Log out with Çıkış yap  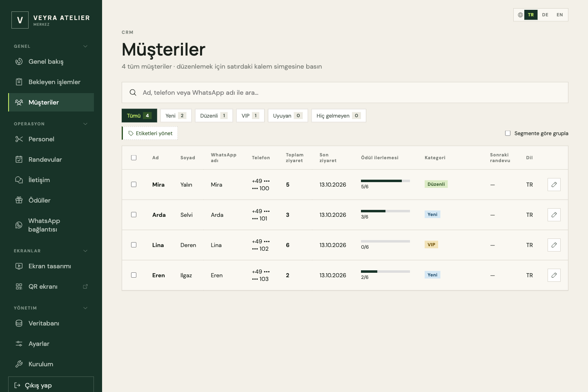point(51,385)
